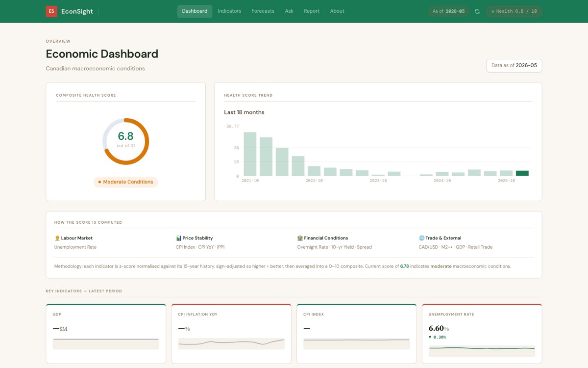Click the ▼ 0.30% change indicator

click(x=437, y=337)
